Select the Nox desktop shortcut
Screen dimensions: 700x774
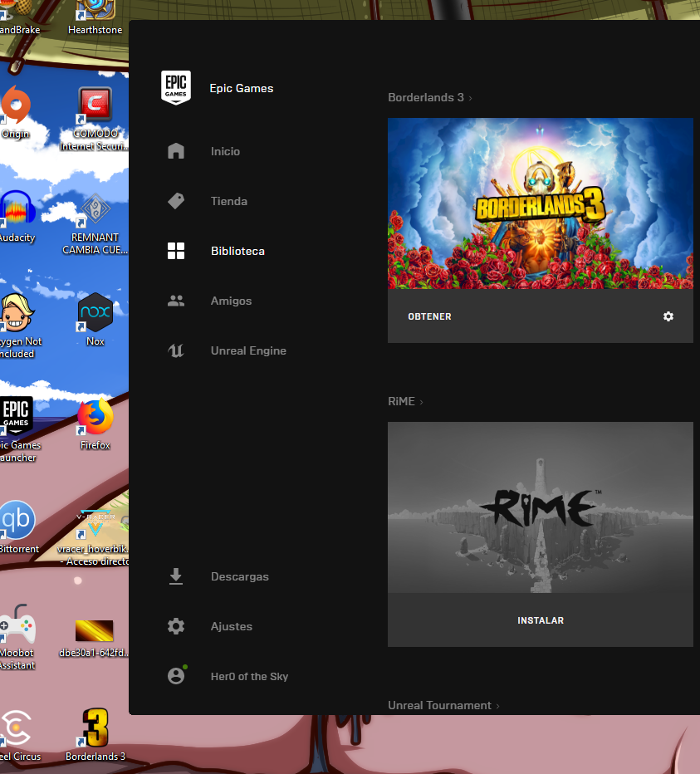95,320
